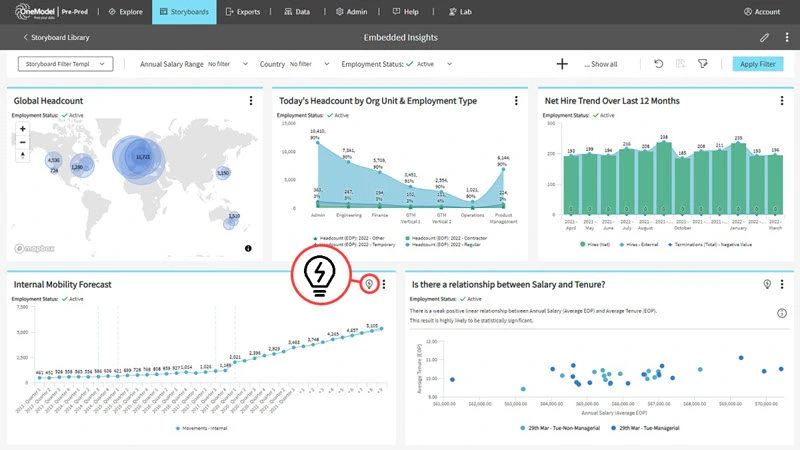Click the Global Headcount tile title

(48, 101)
